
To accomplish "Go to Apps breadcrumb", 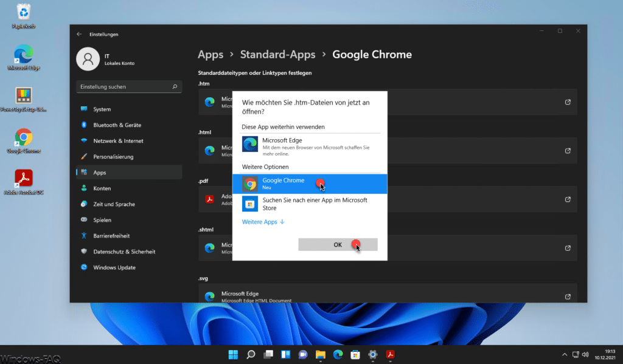I will point(211,55).
